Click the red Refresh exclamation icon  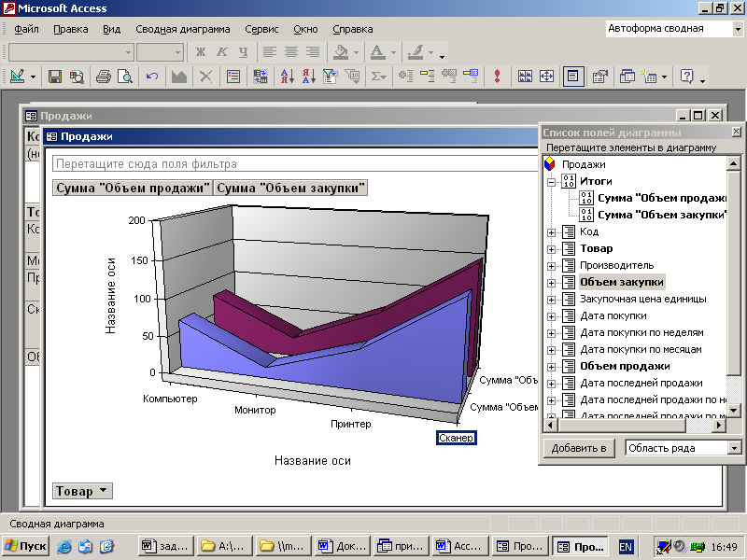498,77
